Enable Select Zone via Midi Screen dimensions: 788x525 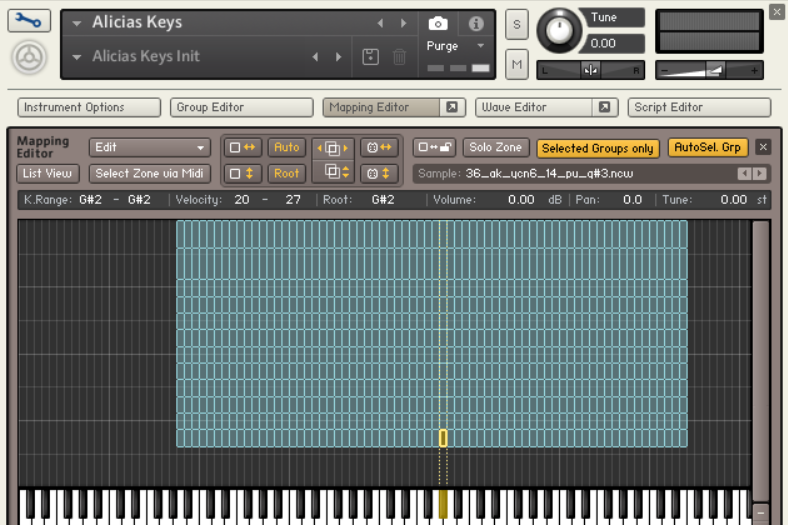(x=149, y=174)
